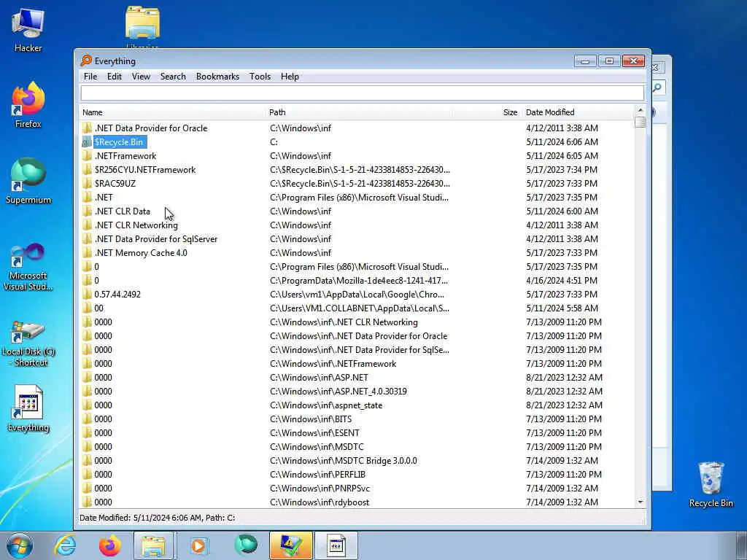Launch the Everything desktop shortcut
747x560 pixels.
[28, 408]
